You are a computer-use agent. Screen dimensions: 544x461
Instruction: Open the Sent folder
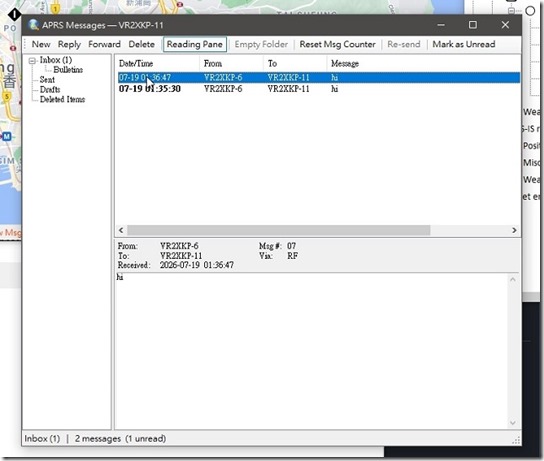(47, 79)
